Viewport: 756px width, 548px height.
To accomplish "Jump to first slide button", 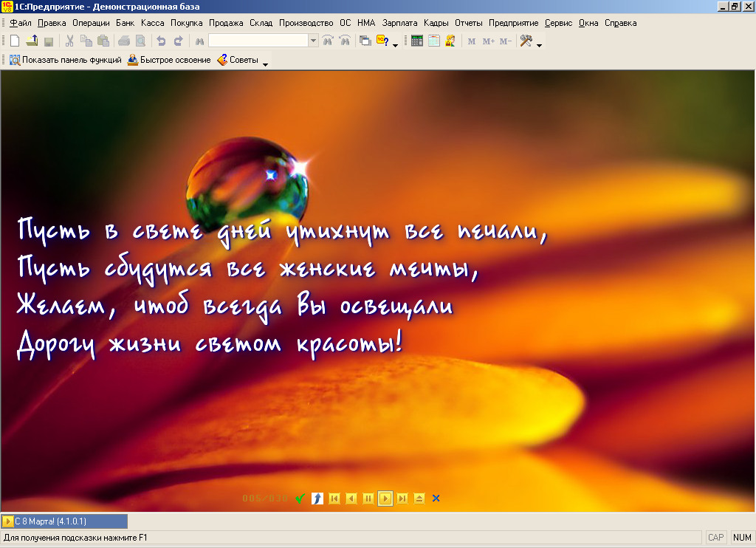I will pos(334,499).
